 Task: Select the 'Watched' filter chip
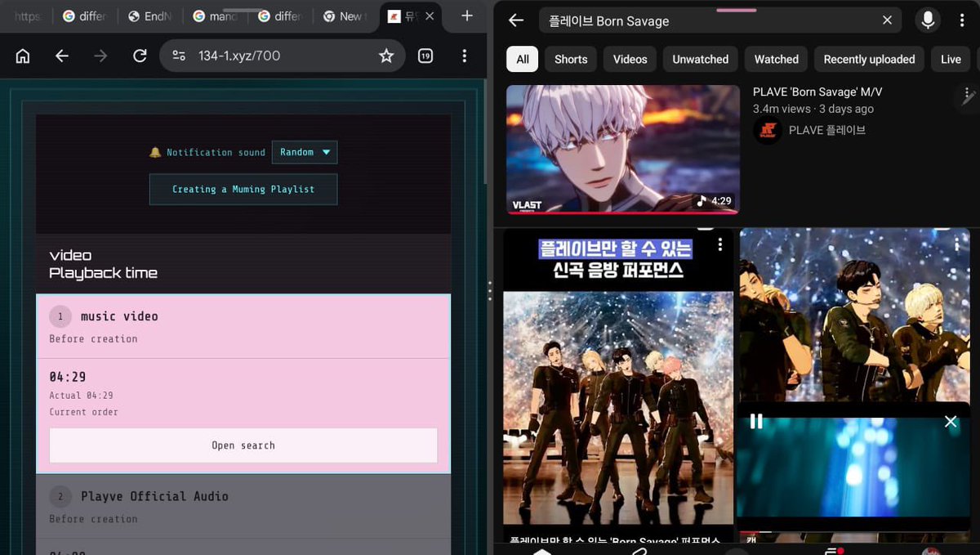click(777, 59)
